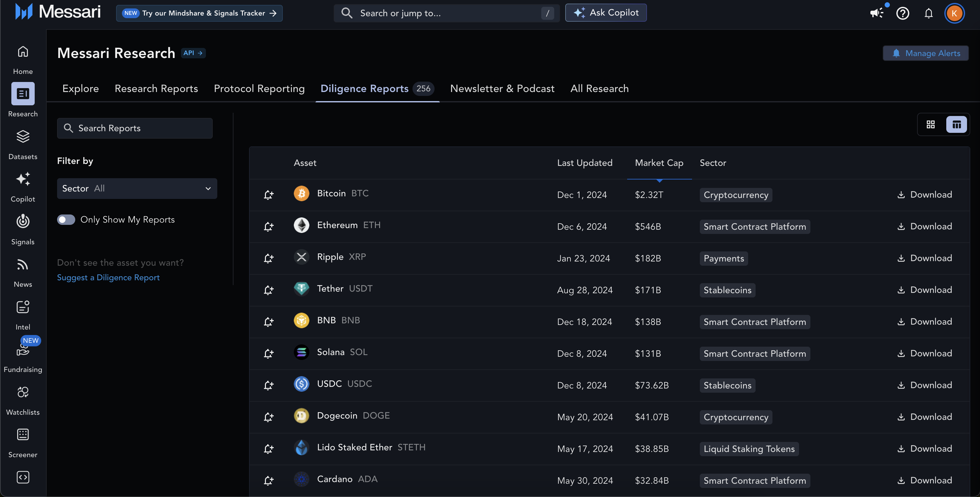Add alert for Tether row
The image size is (980, 497).
(269, 290)
